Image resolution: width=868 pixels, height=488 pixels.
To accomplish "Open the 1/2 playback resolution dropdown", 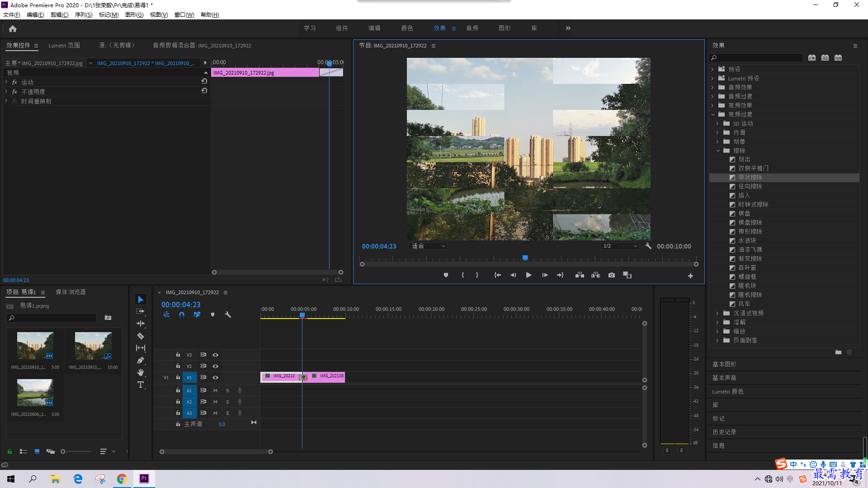I will pos(620,246).
